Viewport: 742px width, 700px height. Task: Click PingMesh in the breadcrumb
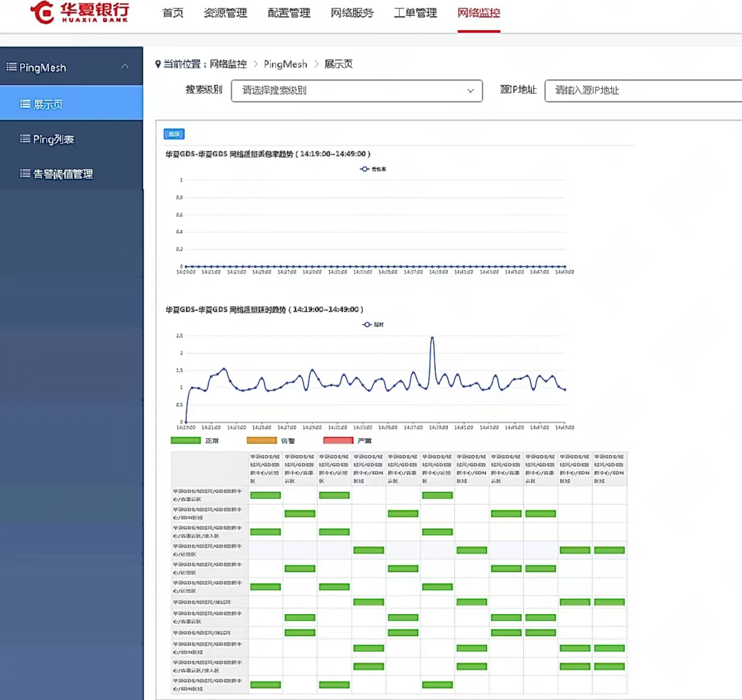[285, 64]
